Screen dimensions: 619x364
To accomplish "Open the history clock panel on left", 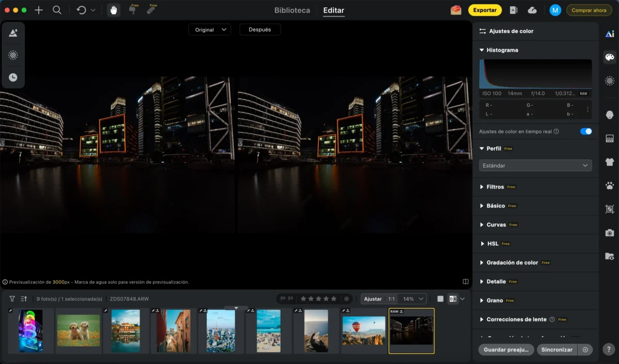I will [x=13, y=77].
